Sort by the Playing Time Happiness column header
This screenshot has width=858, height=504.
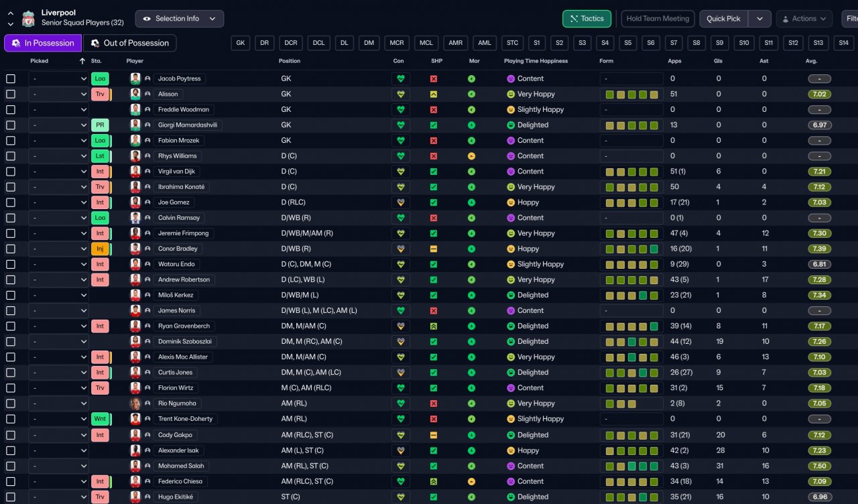pyautogui.click(x=536, y=61)
